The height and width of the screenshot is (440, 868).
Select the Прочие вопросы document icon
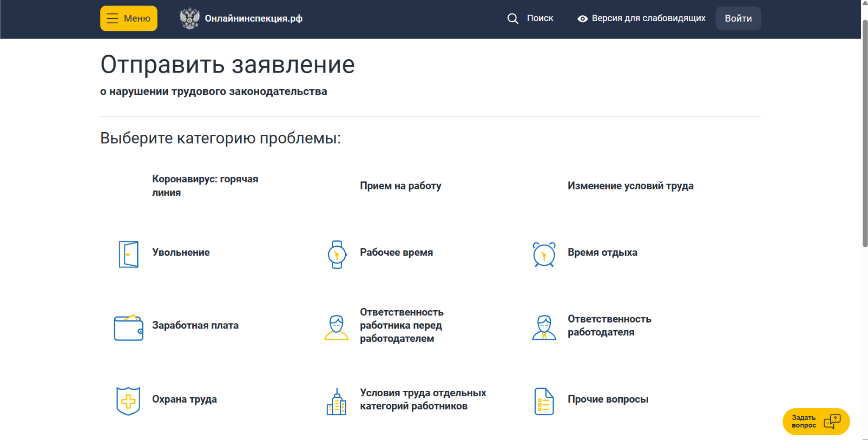(x=544, y=401)
